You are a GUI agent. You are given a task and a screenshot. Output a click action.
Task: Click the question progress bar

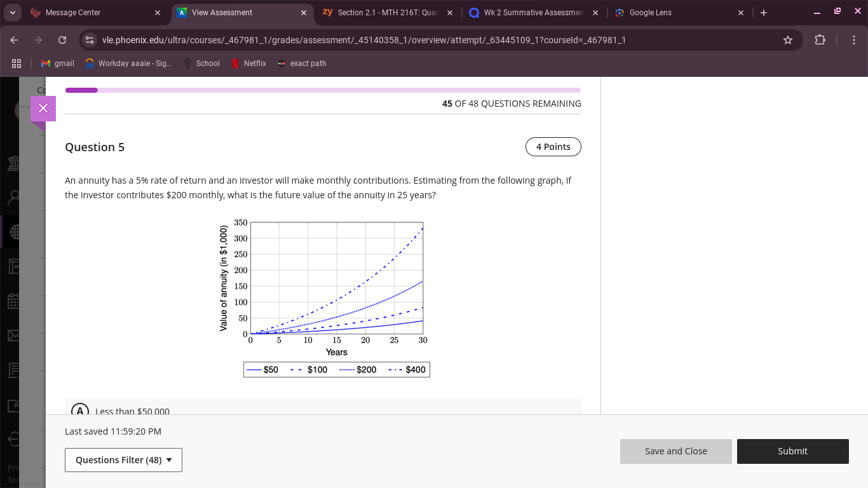pos(323,90)
